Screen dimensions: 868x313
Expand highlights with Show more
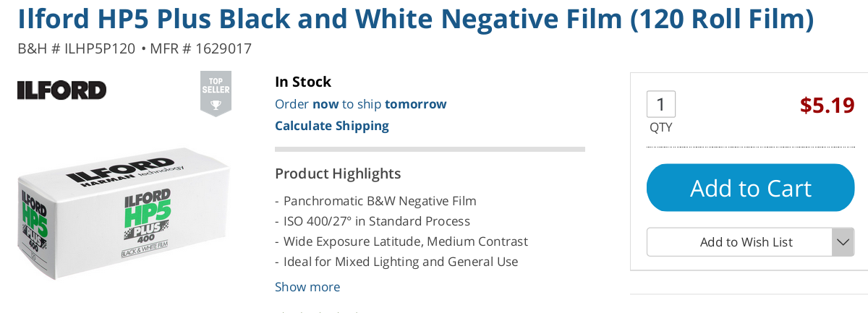(x=307, y=287)
